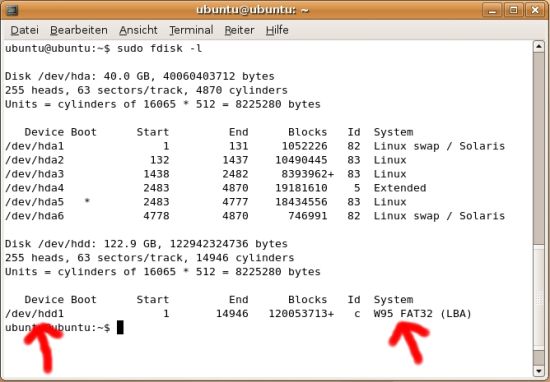Image resolution: width=550 pixels, height=382 pixels.
Task: Click the '/dev/hda6' device entry
Action: 34,216
